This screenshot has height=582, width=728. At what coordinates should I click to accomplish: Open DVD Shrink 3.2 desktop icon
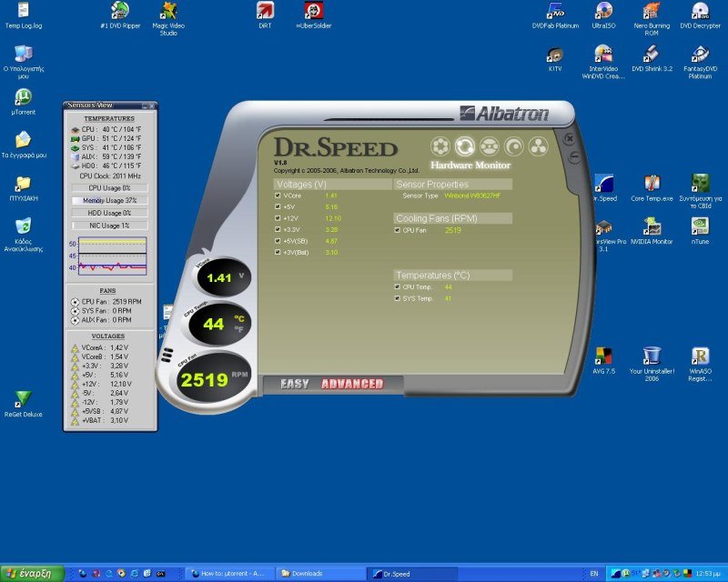pyautogui.click(x=652, y=58)
